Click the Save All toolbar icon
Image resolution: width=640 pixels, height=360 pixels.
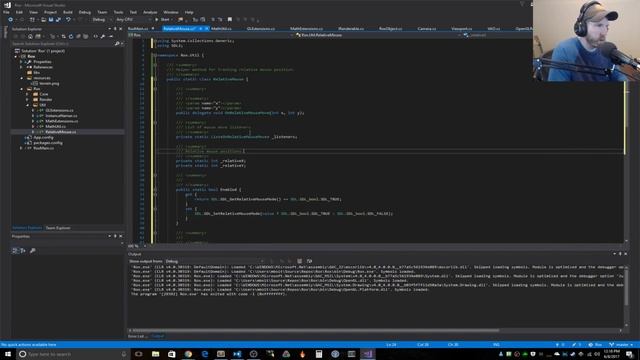click(x=58, y=19)
